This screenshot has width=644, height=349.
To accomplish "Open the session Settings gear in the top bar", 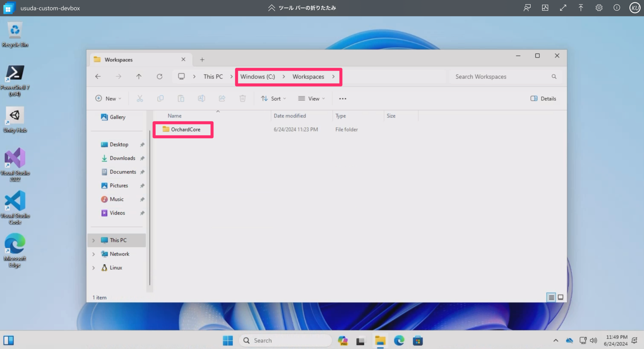I will (599, 8).
